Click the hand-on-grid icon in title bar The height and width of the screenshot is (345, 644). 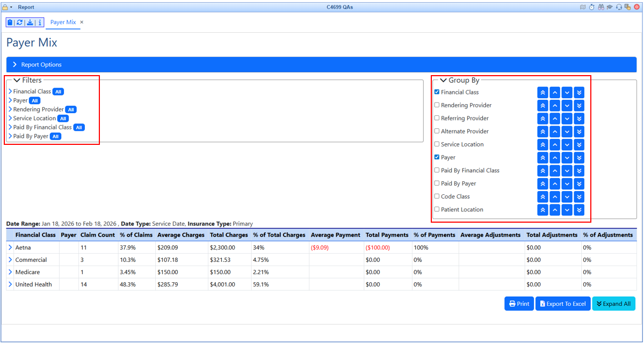627,7
